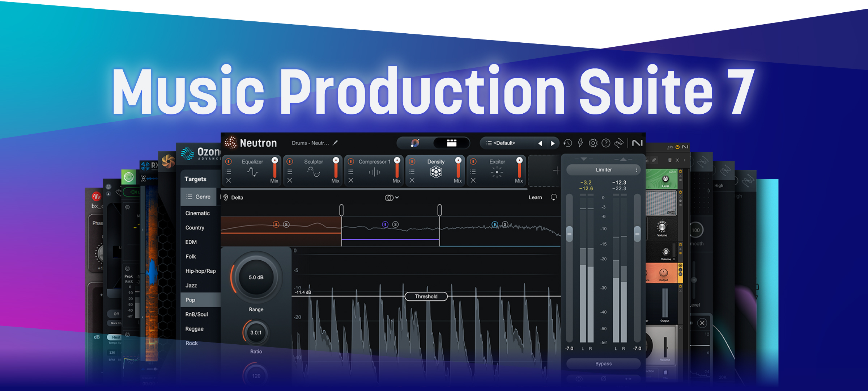This screenshot has height=391, width=868.
Task: Select the Equalizer module curve icon
Action: coord(252,172)
